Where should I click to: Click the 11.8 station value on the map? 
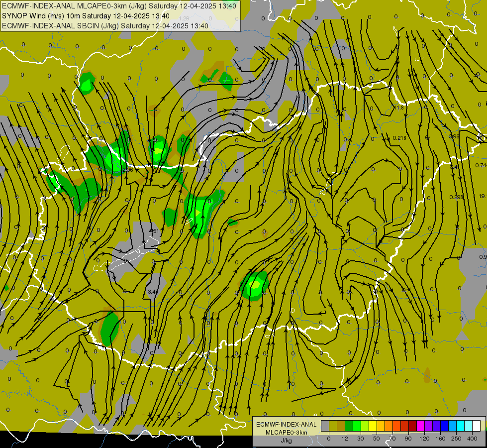point(399,108)
